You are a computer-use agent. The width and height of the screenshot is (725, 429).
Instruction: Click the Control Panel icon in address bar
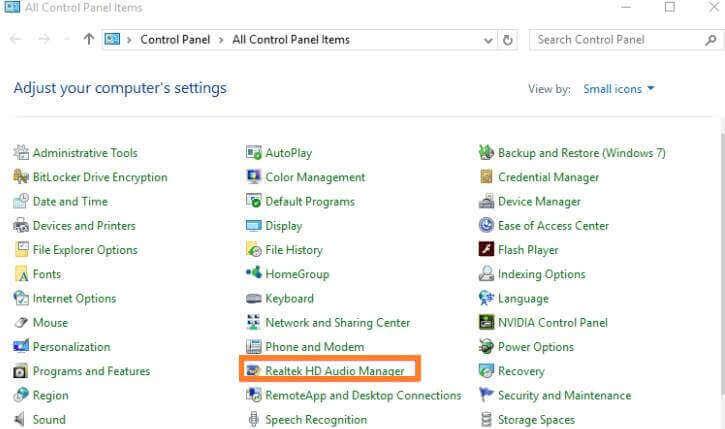click(x=112, y=39)
